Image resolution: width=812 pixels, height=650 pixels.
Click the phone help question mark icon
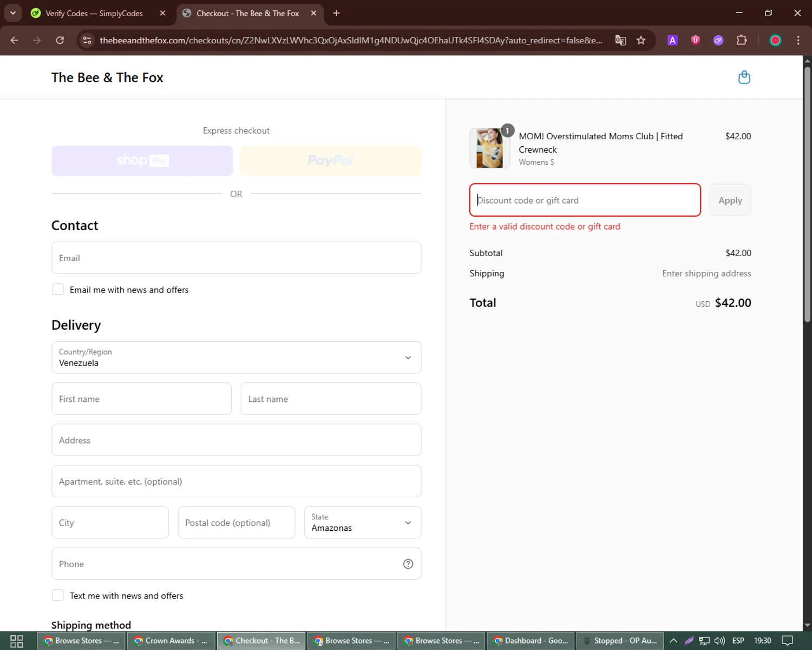click(x=408, y=564)
